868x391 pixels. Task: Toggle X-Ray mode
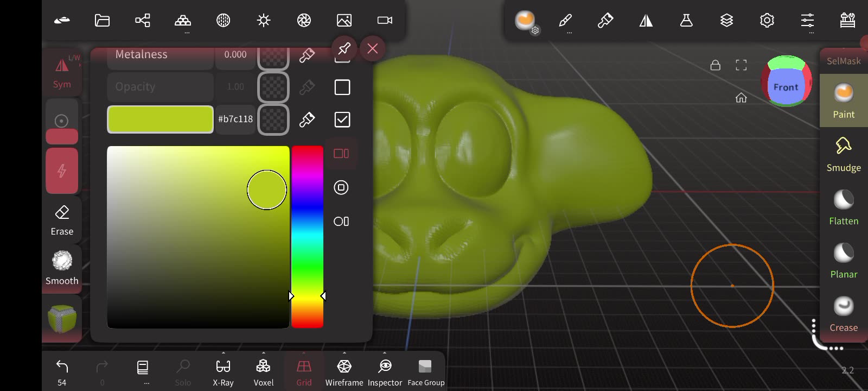[223, 372]
